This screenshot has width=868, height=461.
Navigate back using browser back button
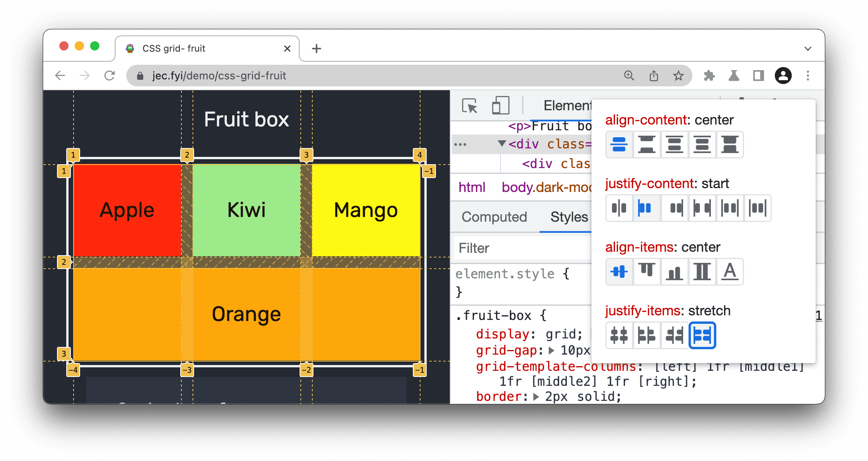coord(62,75)
